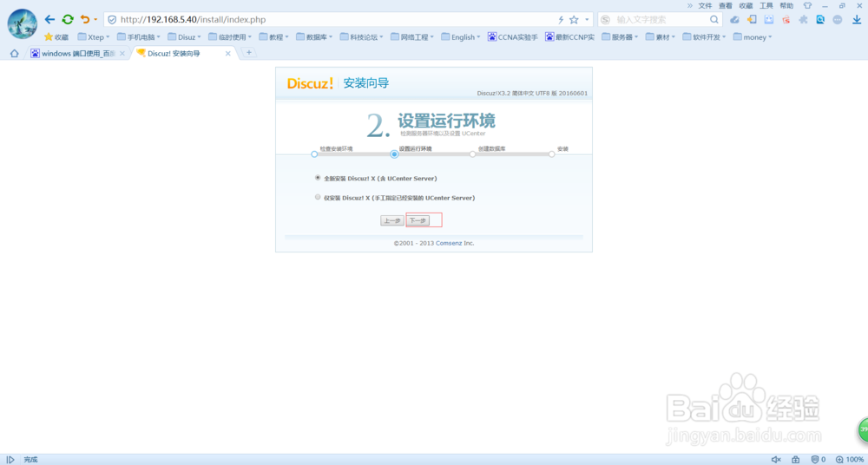Open downloads with the arrow icon

(x=857, y=19)
